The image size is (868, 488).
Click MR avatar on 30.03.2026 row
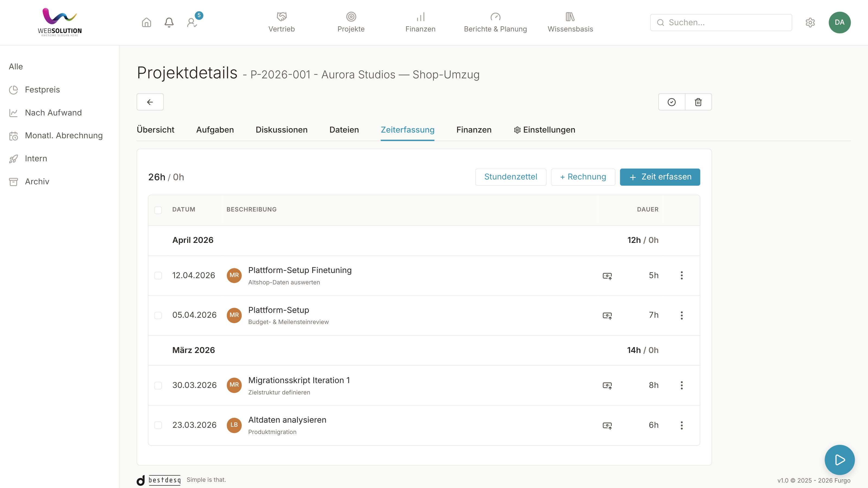point(234,385)
